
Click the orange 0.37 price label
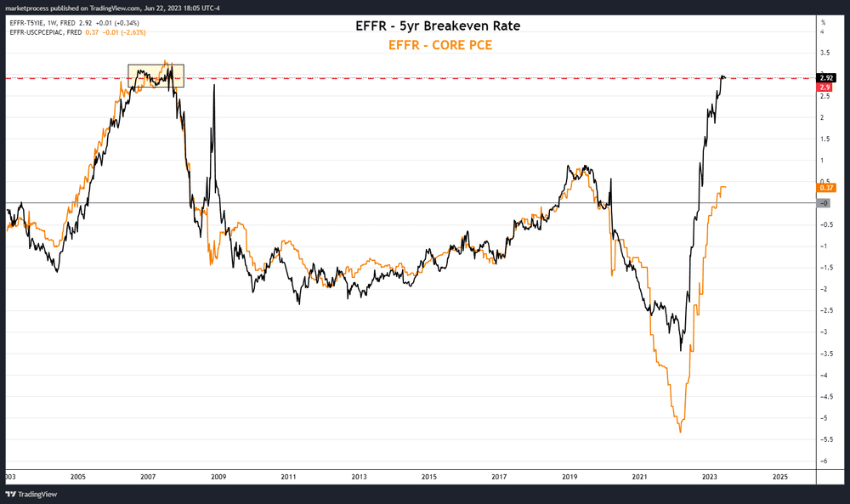pos(824,187)
